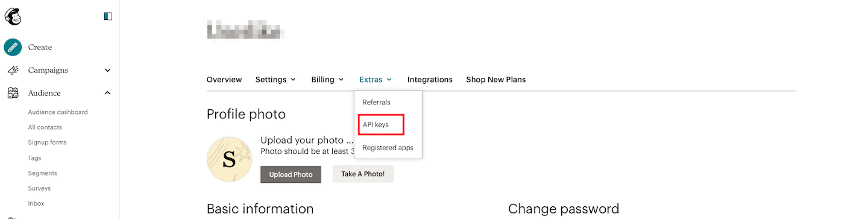Screen dimensions: 868x219
Task: Click the Mailchimp Freddie logo
Action: click(x=13, y=16)
